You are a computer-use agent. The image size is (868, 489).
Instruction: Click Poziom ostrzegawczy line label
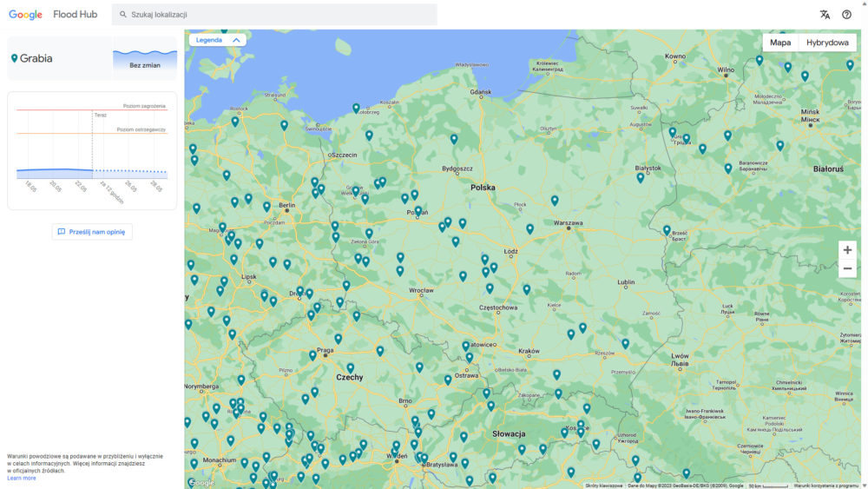(x=141, y=129)
